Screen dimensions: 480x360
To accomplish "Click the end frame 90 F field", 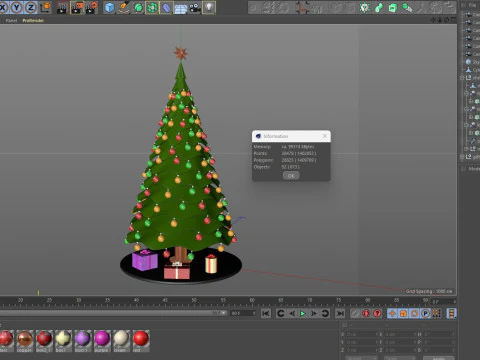I will pyautogui.click(x=243, y=313).
